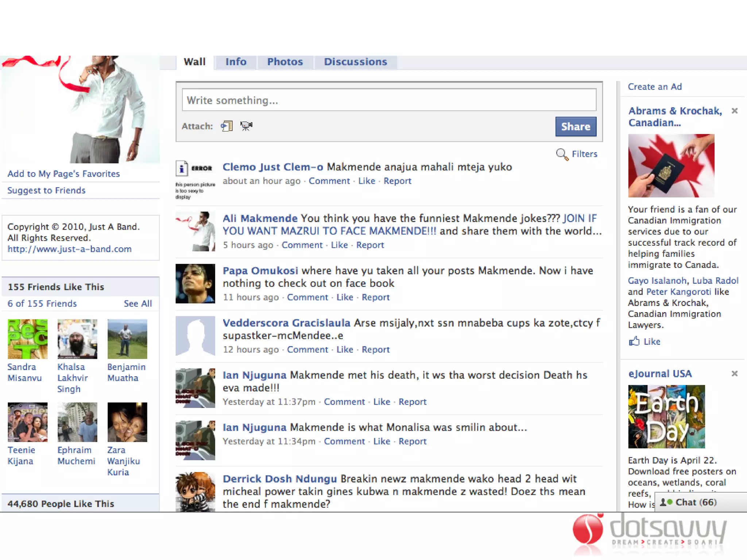The width and height of the screenshot is (747, 560).
Task: Dismiss the eJournal USA ad
Action: (735, 373)
